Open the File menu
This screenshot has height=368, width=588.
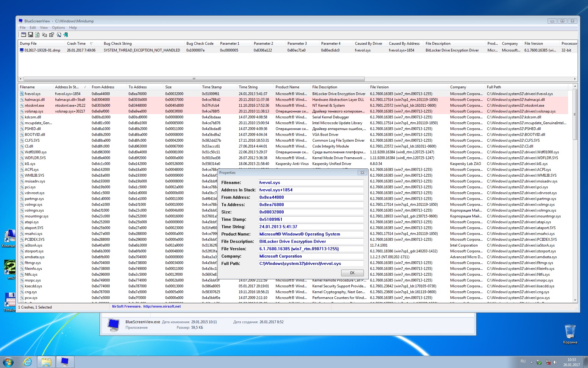click(x=23, y=28)
